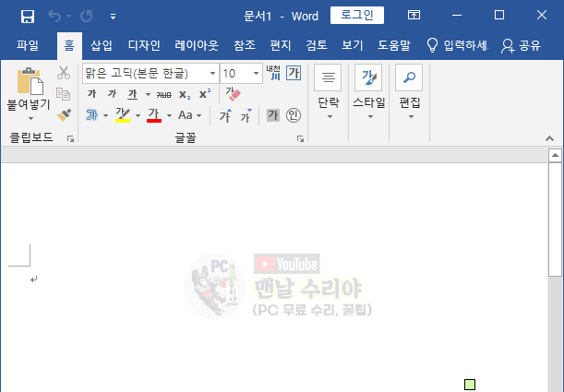
Task: Toggle underline formatting
Action: coord(132,94)
